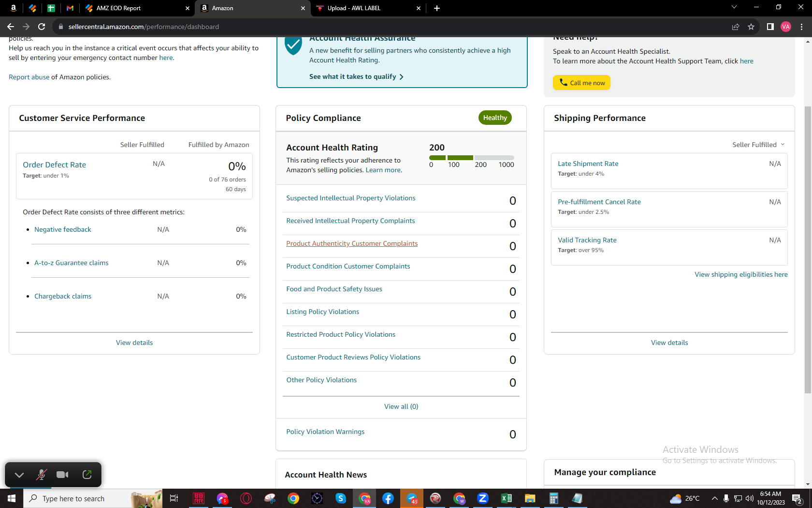Click See what it takes to qualify
Viewport: 812px width, 508px height.
[356, 76]
